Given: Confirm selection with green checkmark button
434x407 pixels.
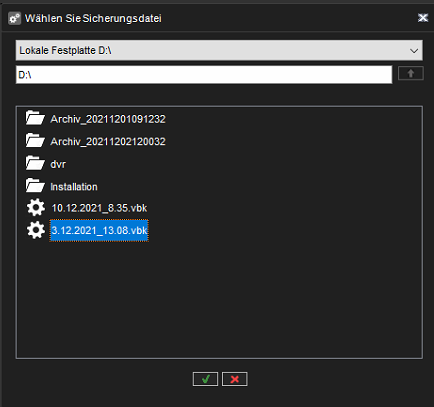Looking at the screenshot, I should click(205, 379).
